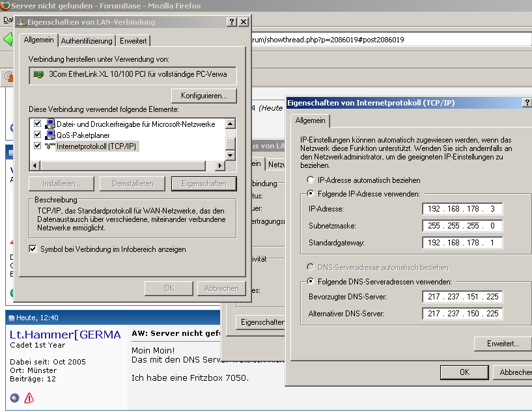Viewport: 532px width, 412px height.
Task: Click the user status icon below Beiträge
Action: pyautogui.click(x=14, y=398)
